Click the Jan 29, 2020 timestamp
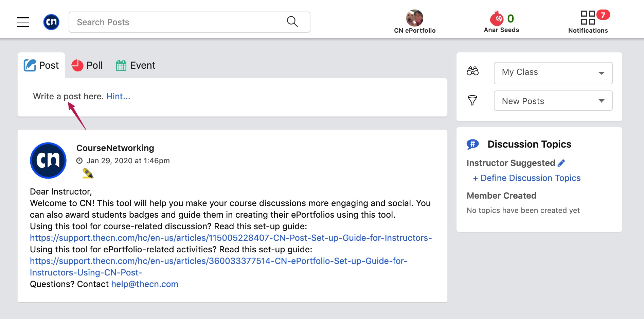The image size is (644, 319). (x=128, y=161)
